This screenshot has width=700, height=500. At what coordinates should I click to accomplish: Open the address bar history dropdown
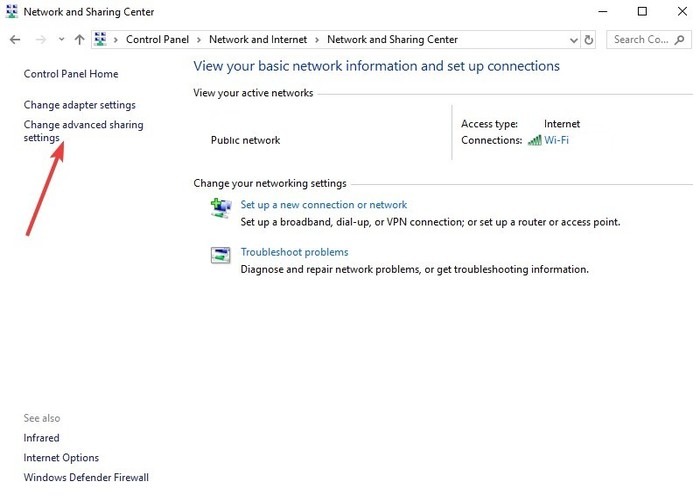point(574,40)
